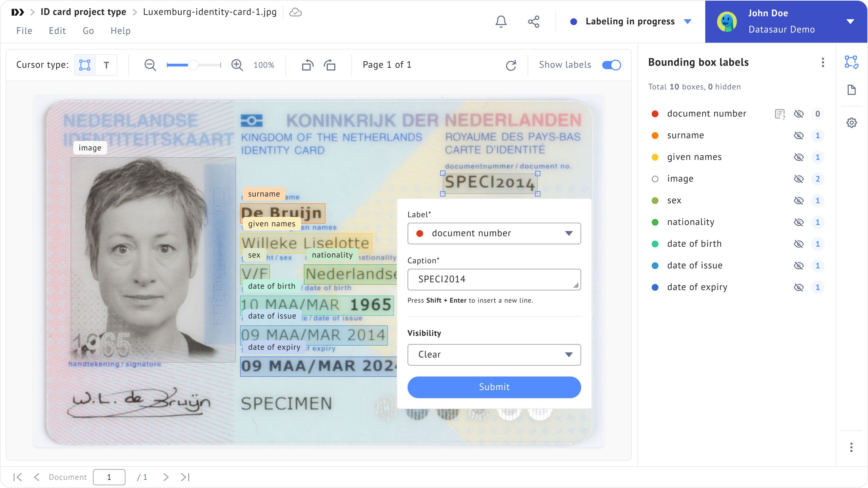The image size is (868, 488).
Task: Select the bounding box cursor tool
Action: pos(84,65)
